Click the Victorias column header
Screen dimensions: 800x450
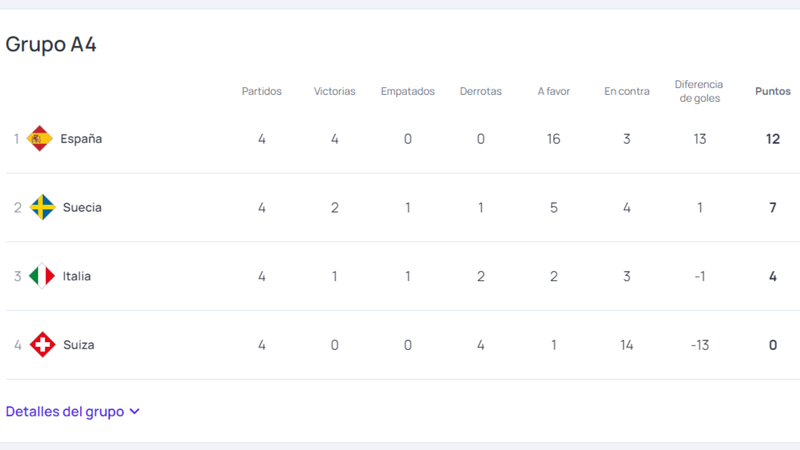335,91
